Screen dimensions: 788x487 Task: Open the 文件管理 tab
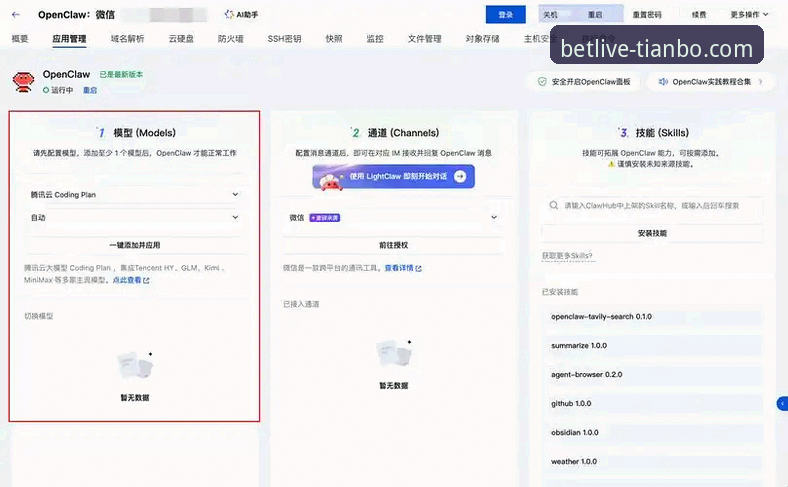(x=425, y=38)
